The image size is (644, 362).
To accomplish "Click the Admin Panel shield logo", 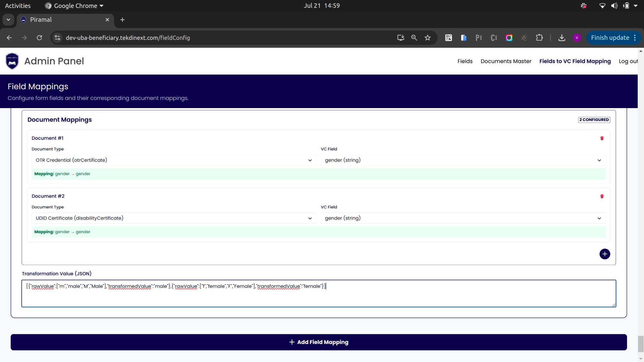I will click(12, 61).
